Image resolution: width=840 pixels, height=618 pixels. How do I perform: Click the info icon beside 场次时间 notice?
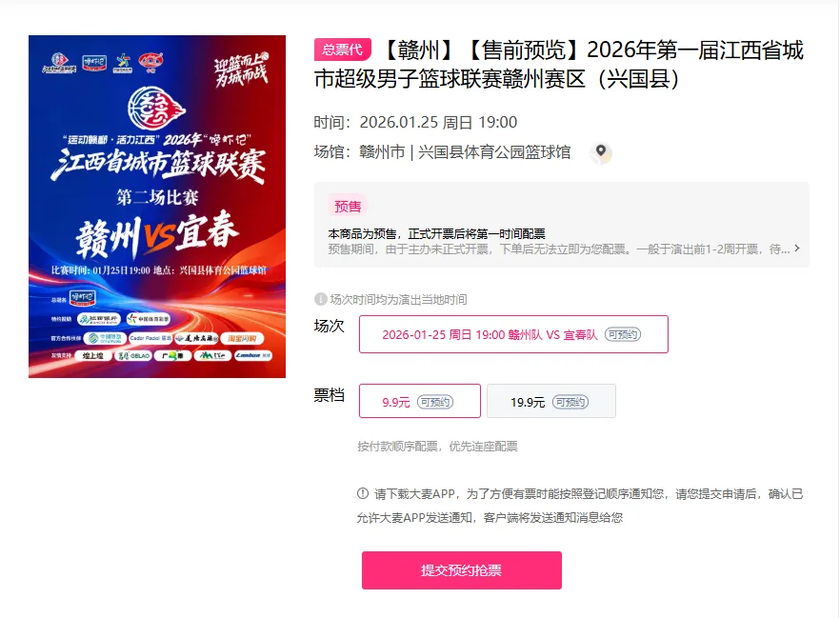(320, 299)
